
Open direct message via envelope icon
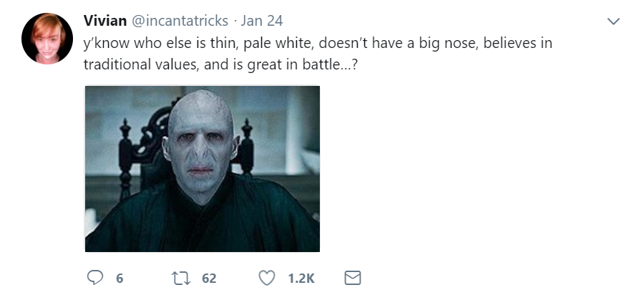pos(352,278)
